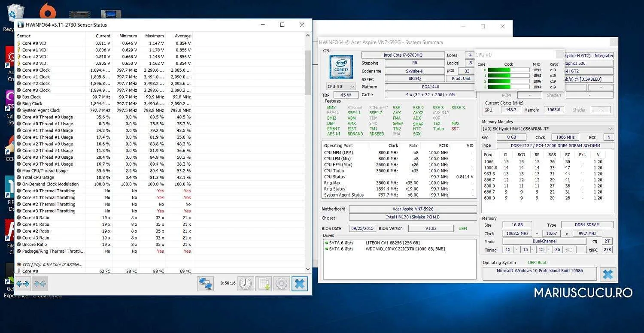
Task: Click CPU [#0] Intel Core i7-6700H group header
Action: coord(49,265)
